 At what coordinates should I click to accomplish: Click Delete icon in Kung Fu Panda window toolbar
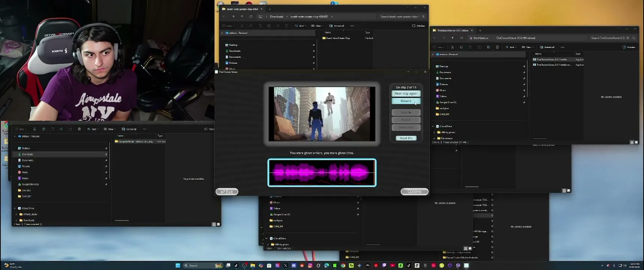tap(79, 129)
